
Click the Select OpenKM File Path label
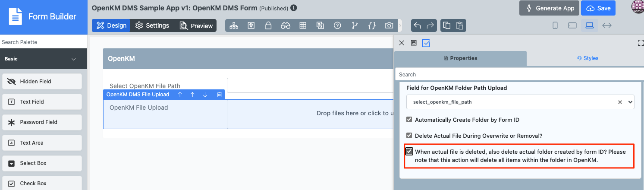click(x=145, y=86)
